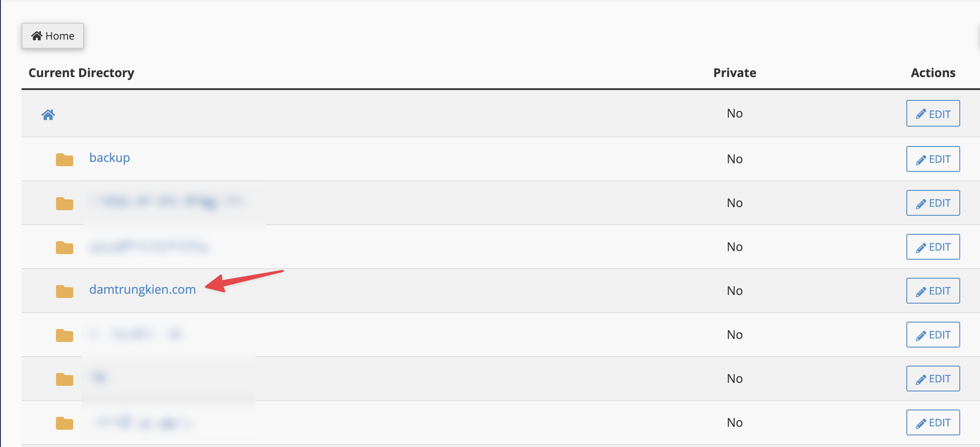Click the blurred folder name below backup

[x=168, y=202]
